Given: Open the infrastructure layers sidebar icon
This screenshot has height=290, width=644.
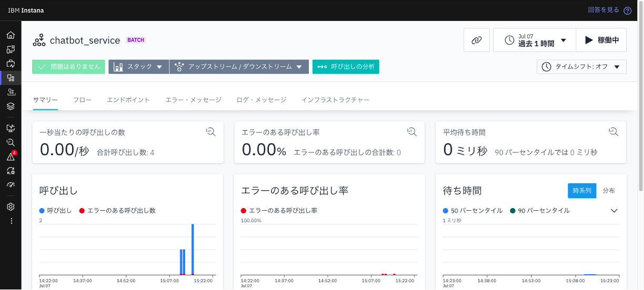Looking at the screenshot, I should pos(11,106).
